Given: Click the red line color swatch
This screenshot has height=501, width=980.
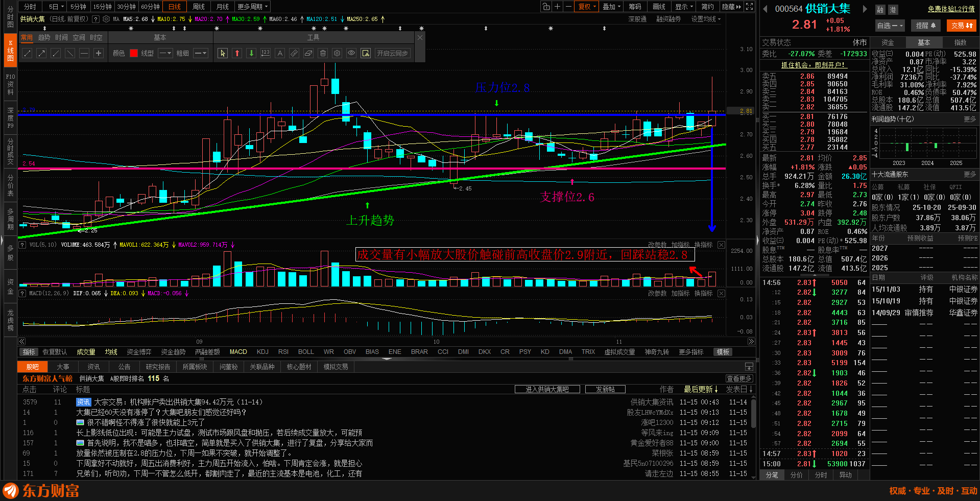Looking at the screenshot, I should (x=134, y=53).
